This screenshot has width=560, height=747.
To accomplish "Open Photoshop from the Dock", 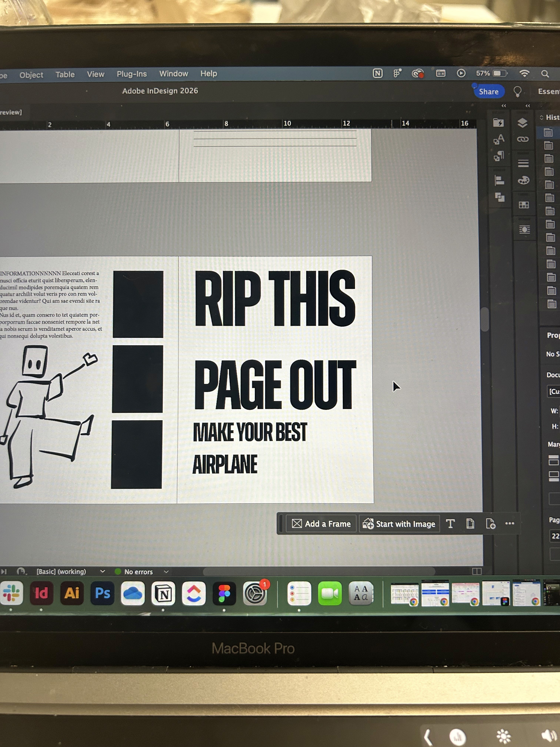I will pyautogui.click(x=103, y=593).
